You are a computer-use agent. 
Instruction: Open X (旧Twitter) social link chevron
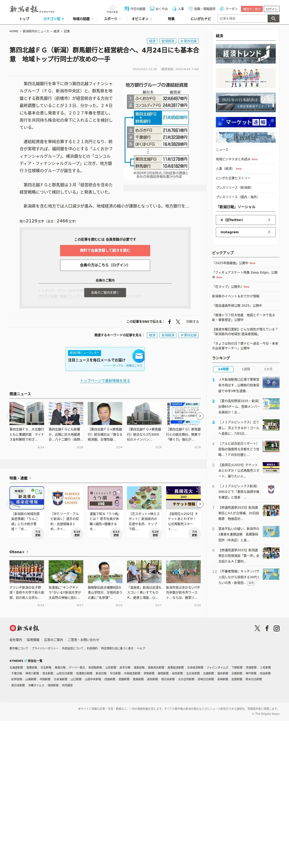point(269,220)
